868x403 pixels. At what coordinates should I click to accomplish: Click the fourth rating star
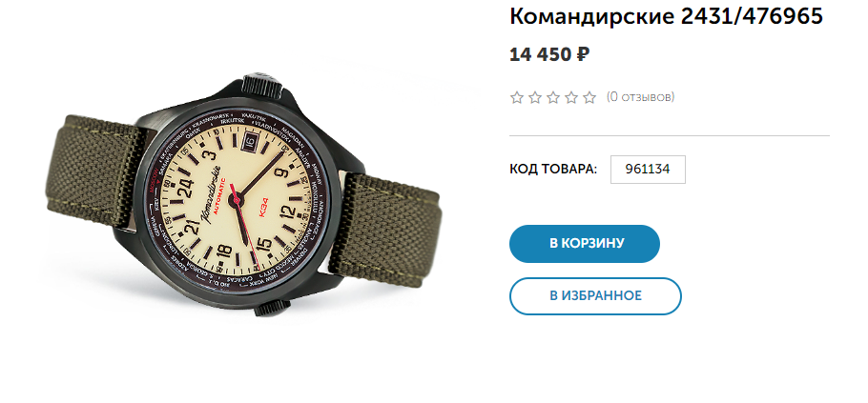pyautogui.click(x=571, y=98)
